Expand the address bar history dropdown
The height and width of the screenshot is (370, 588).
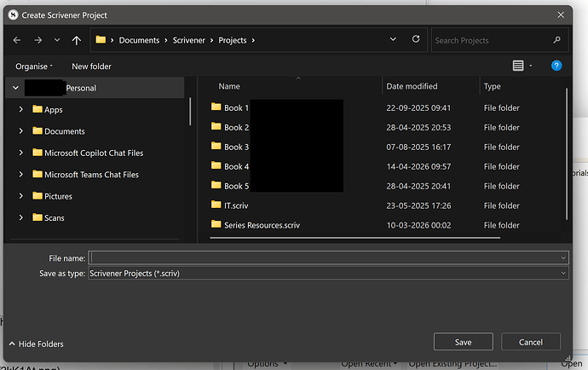coord(393,39)
